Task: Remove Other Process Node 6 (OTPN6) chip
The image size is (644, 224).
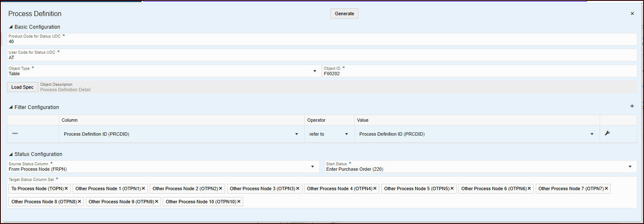Action: 529,188
